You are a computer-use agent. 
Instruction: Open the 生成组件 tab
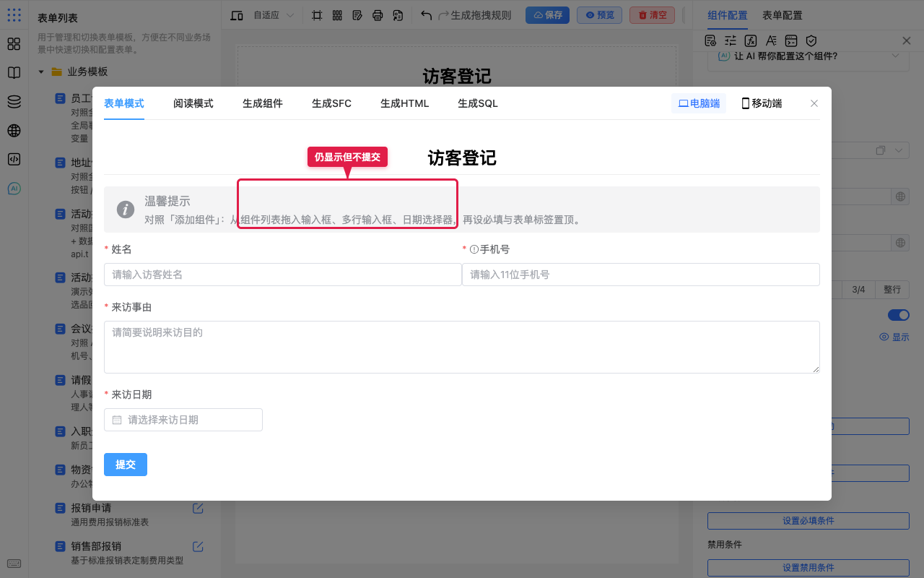(262, 103)
